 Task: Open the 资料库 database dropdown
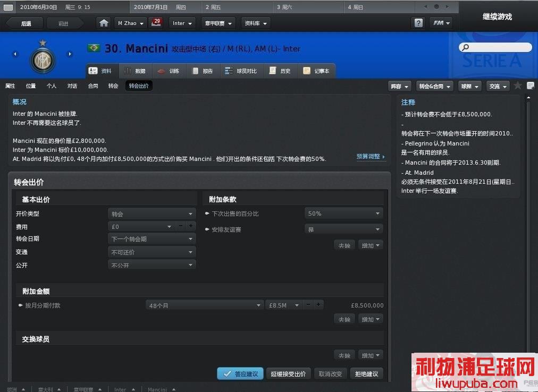pyautogui.click(x=256, y=23)
